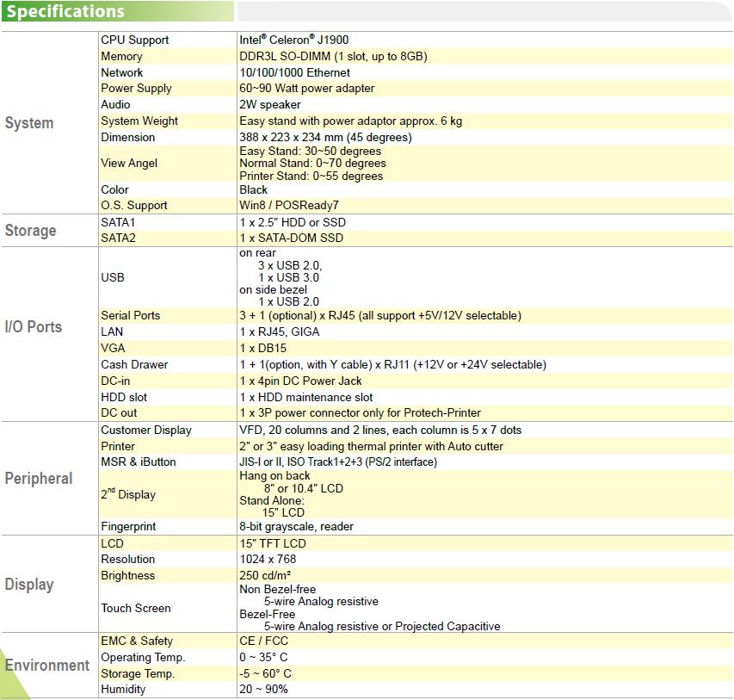Select the Intel Celeron J1900 value
Image resolution: width=734 pixels, height=700 pixels.
tap(294, 40)
